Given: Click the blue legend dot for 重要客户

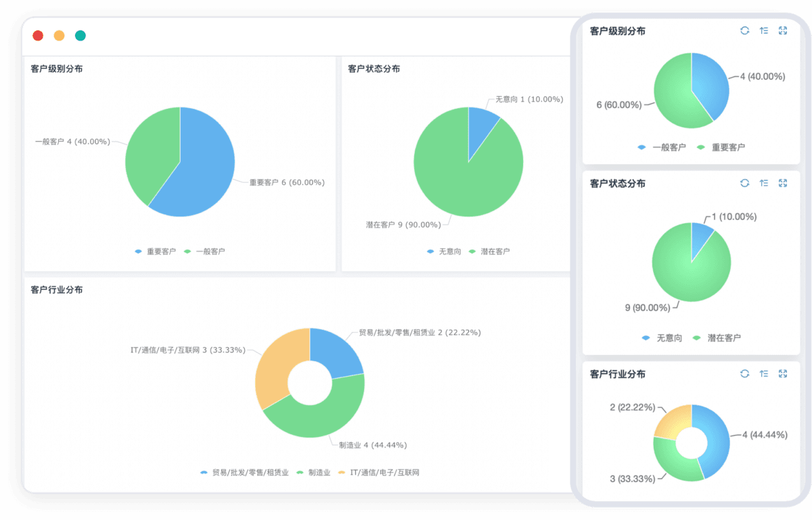Looking at the screenshot, I should (x=138, y=251).
